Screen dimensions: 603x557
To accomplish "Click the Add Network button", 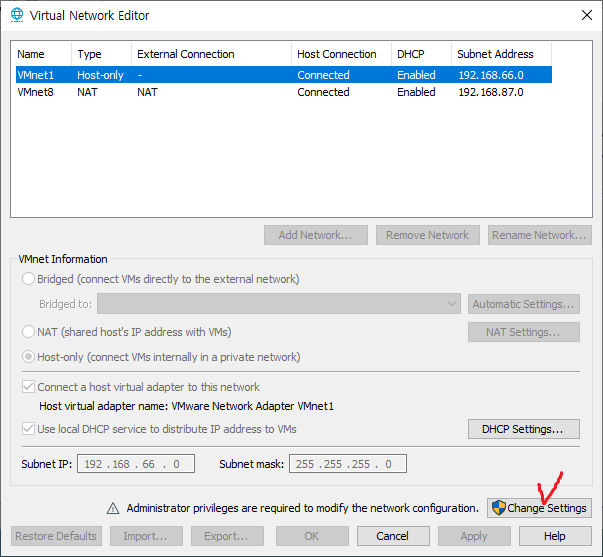I will click(316, 235).
